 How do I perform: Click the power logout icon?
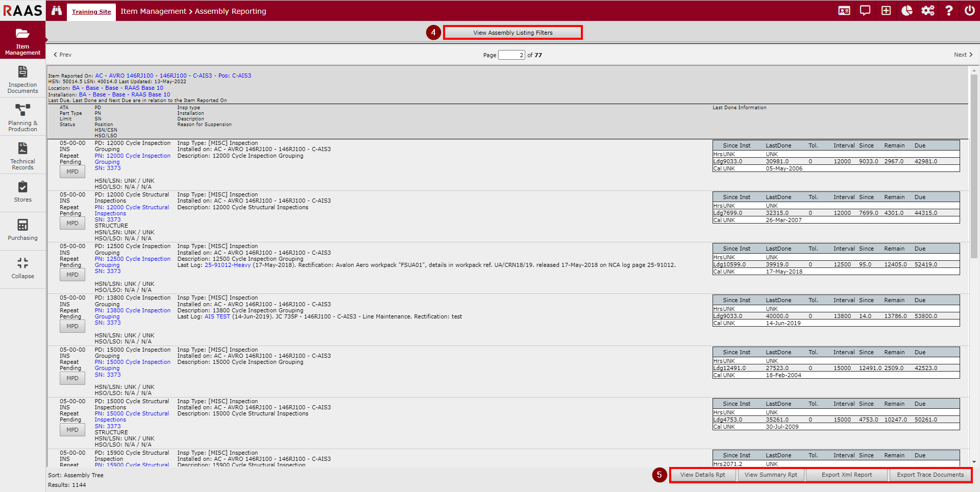(970, 11)
